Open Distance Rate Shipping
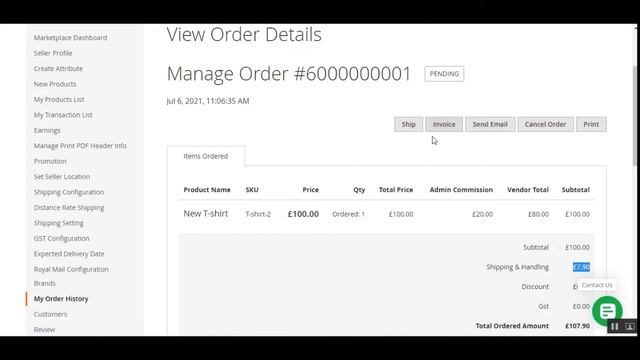 pos(69,208)
